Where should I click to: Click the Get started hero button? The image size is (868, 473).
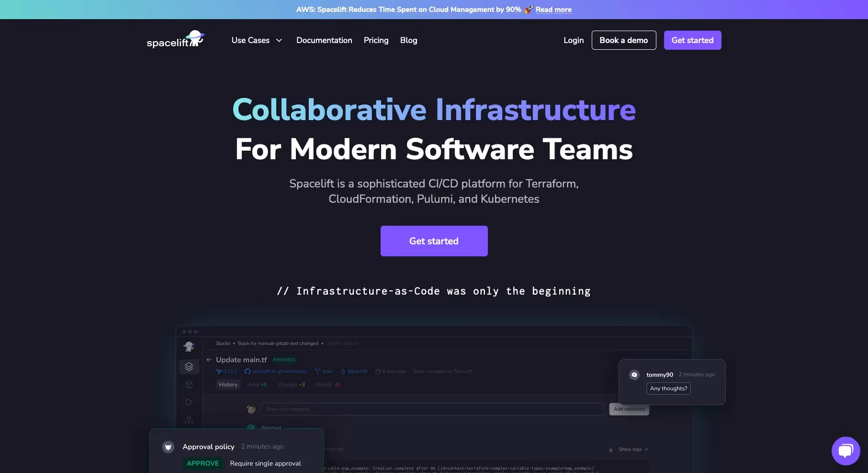(x=434, y=241)
